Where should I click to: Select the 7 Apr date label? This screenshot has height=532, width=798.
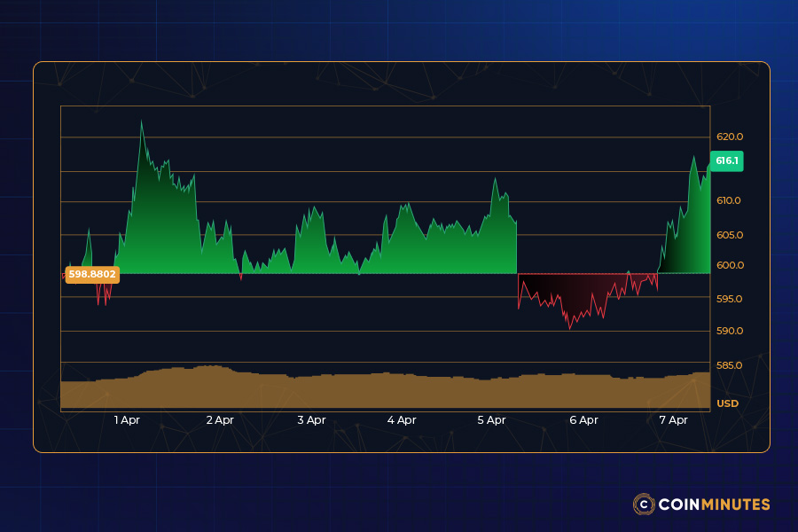(x=674, y=420)
